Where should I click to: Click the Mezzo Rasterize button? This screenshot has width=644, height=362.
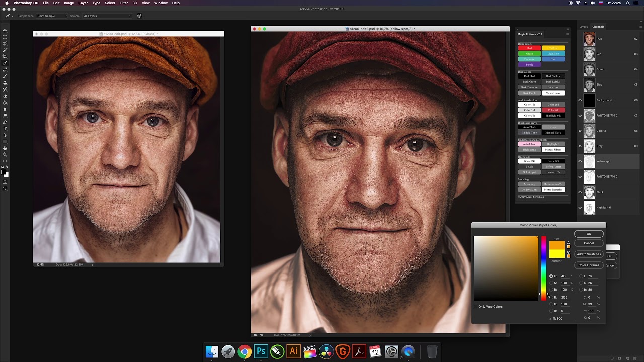point(553,190)
